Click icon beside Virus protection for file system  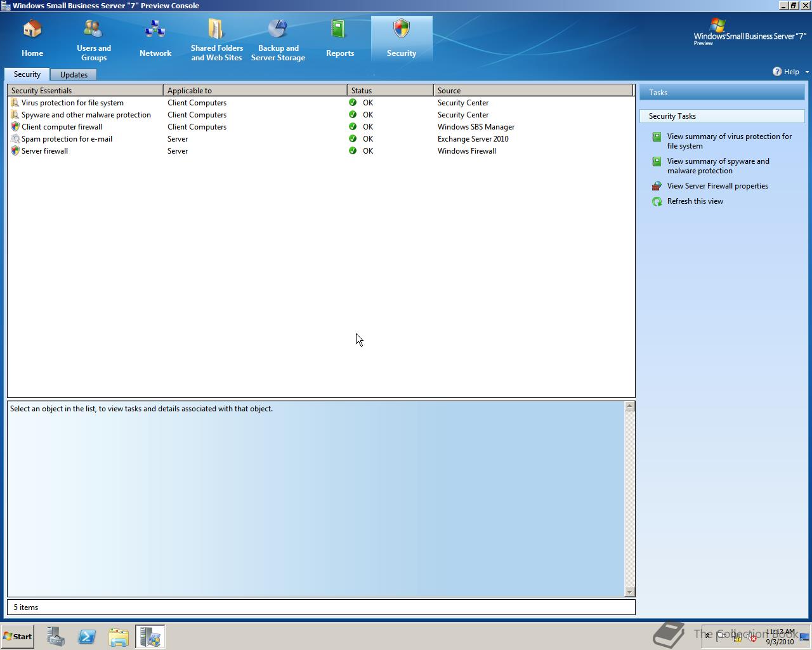pyautogui.click(x=15, y=102)
